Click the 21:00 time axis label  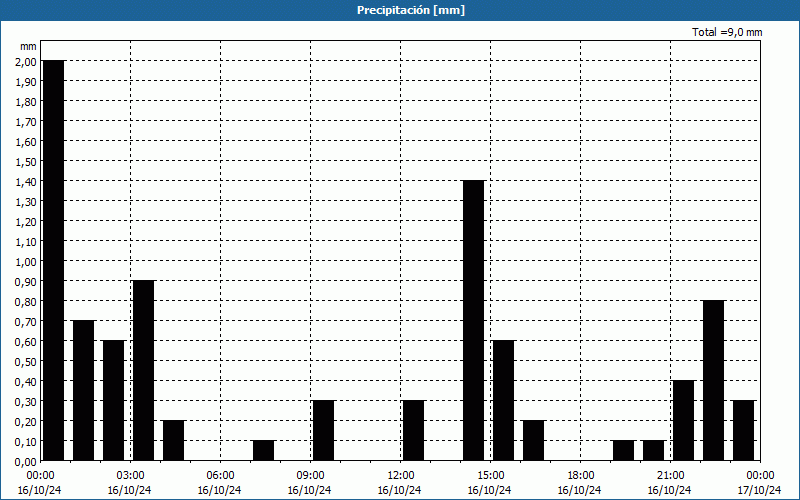pyautogui.click(x=670, y=476)
